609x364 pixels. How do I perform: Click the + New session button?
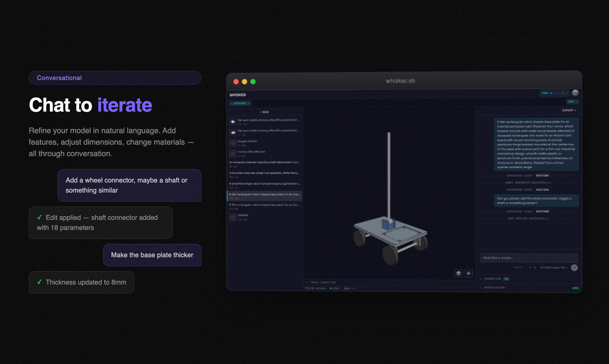coord(264,112)
